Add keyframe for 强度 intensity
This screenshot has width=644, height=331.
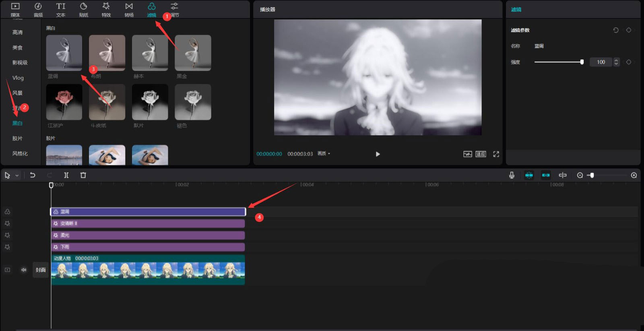(x=629, y=62)
